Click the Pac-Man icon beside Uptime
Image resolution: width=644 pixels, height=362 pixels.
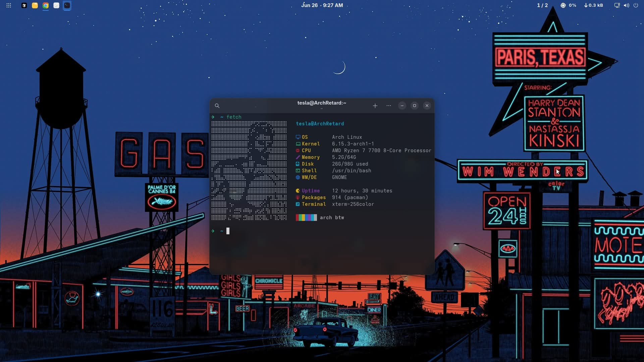click(x=298, y=191)
